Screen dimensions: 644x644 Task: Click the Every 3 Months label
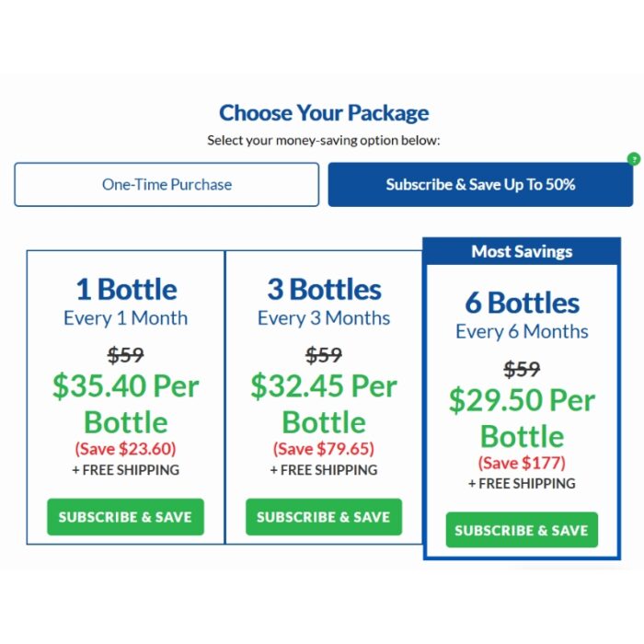coord(324,318)
